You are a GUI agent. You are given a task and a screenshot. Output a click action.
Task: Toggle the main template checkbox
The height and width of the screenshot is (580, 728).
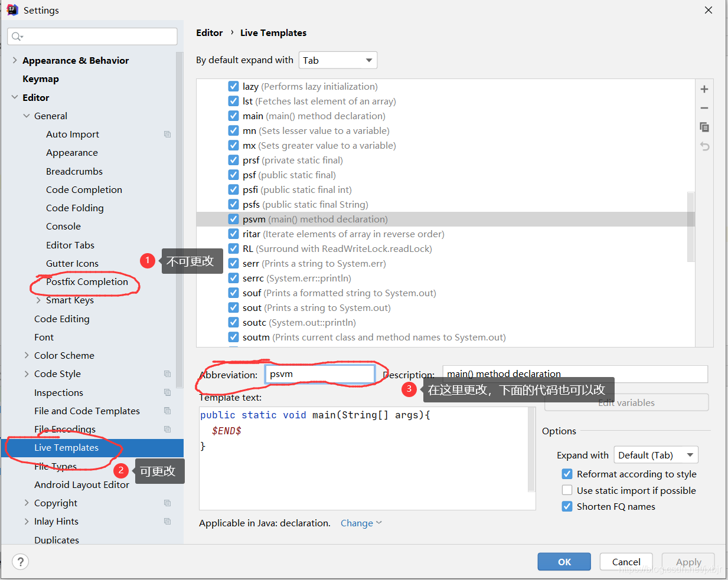pyautogui.click(x=233, y=116)
